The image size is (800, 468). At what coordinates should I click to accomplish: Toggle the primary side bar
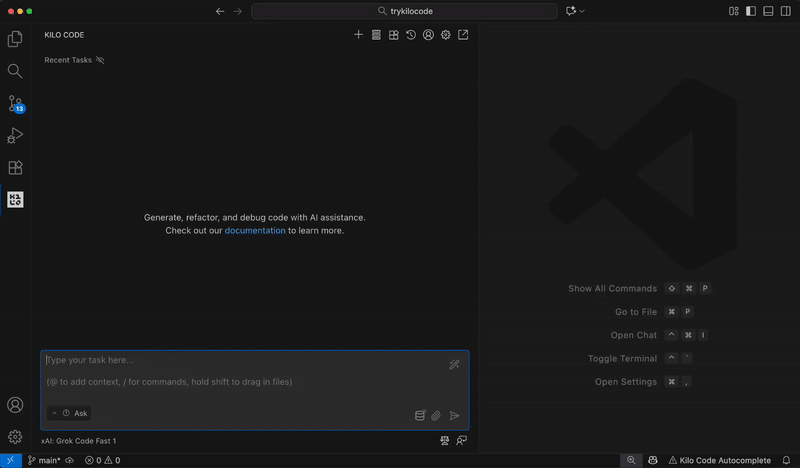(x=751, y=11)
